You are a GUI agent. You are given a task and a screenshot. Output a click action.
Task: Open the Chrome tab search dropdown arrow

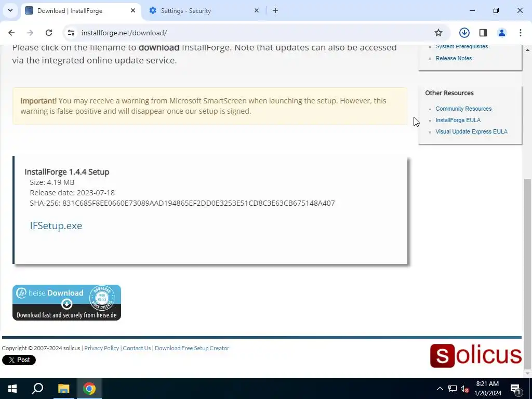click(10, 10)
